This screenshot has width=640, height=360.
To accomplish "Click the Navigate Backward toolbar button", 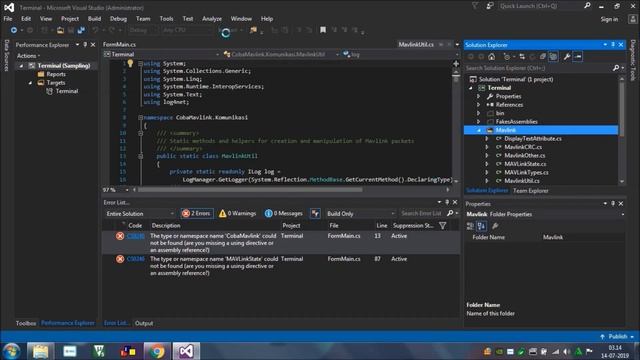I will [14, 30].
